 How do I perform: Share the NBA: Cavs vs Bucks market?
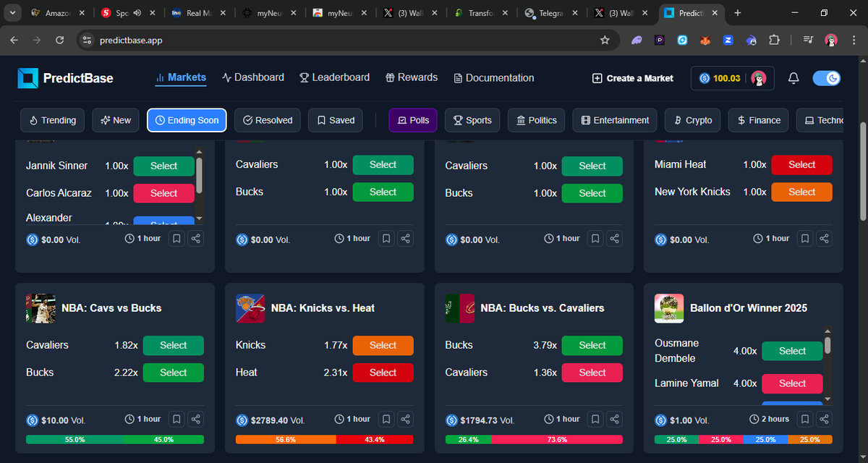tap(196, 419)
